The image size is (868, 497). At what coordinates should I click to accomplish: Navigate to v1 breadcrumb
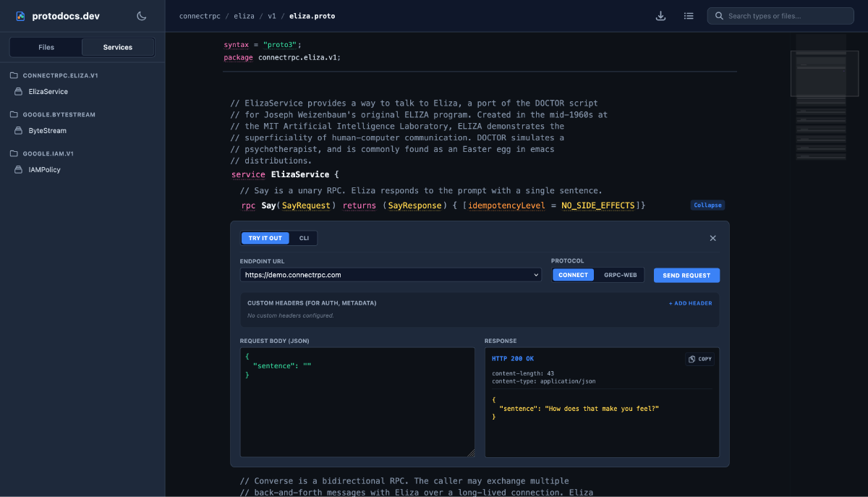pos(272,16)
